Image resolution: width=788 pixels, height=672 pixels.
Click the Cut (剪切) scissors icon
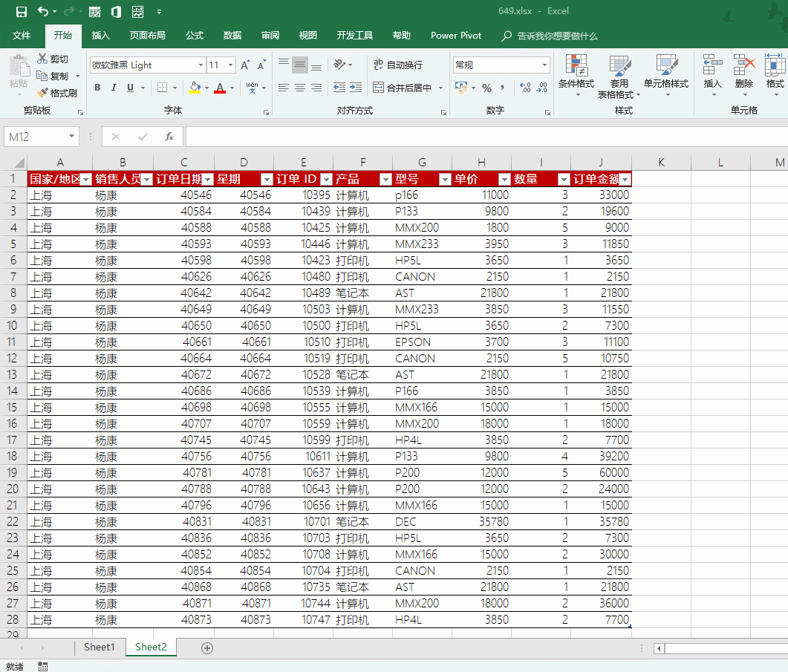point(42,59)
